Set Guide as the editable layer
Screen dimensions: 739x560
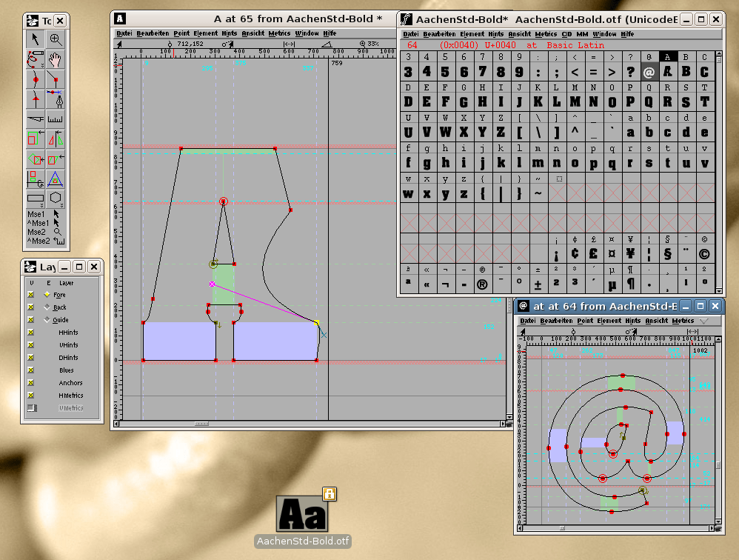47,319
